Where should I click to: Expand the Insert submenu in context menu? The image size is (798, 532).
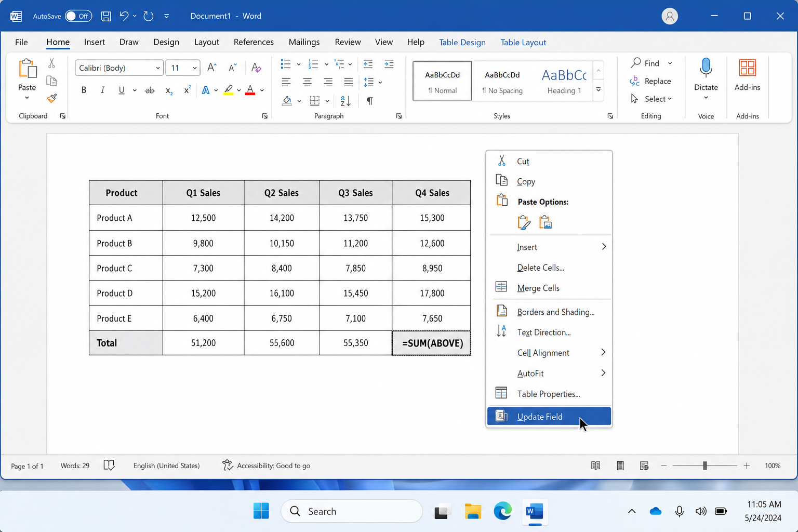549,247
